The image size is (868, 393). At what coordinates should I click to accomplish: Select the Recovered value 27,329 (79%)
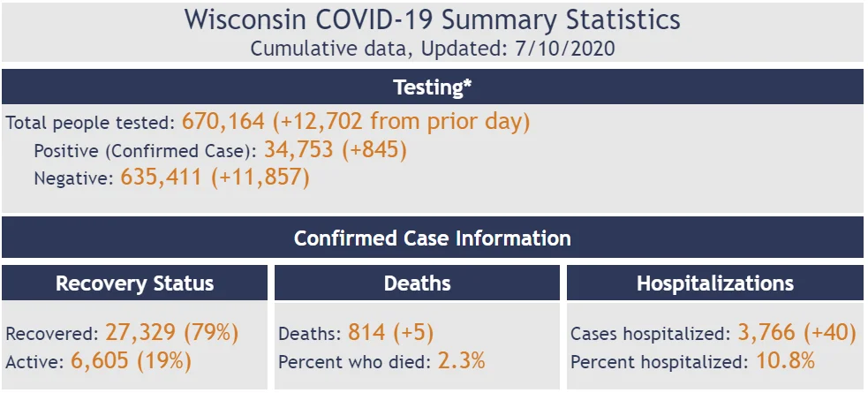(172, 333)
